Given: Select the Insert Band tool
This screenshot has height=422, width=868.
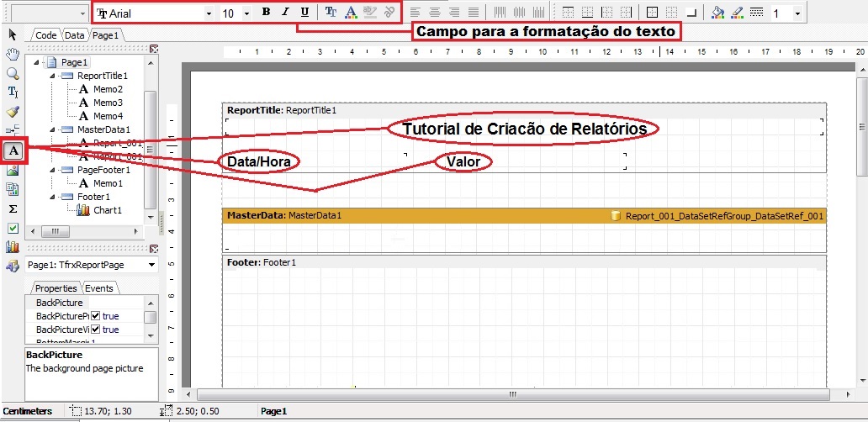Looking at the screenshot, I should pyautogui.click(x=13, y=130).
